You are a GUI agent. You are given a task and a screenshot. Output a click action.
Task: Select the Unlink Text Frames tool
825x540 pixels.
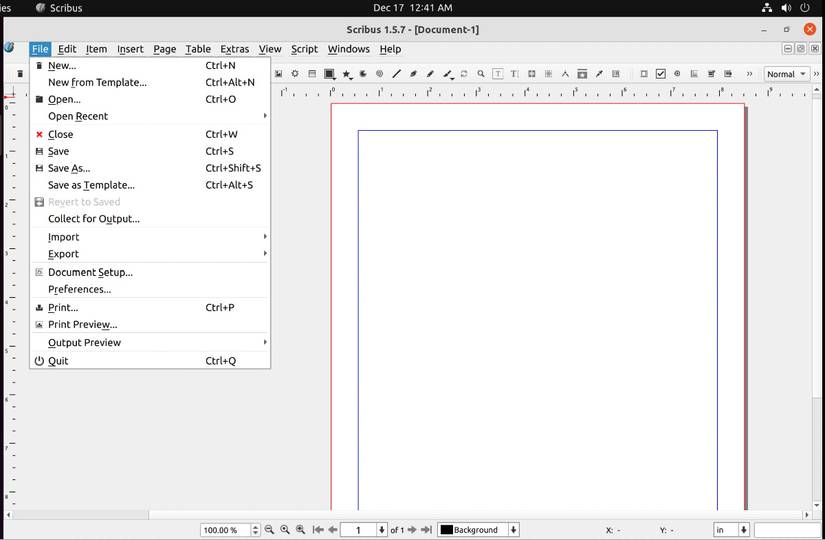pos(548,74)
